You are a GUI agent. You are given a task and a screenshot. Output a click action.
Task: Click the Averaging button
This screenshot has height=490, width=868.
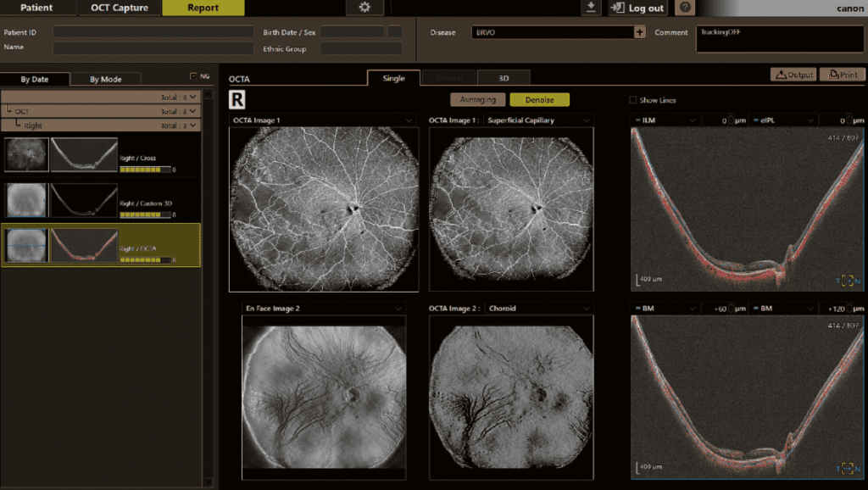pyautogui.click(x=478, y=99)
